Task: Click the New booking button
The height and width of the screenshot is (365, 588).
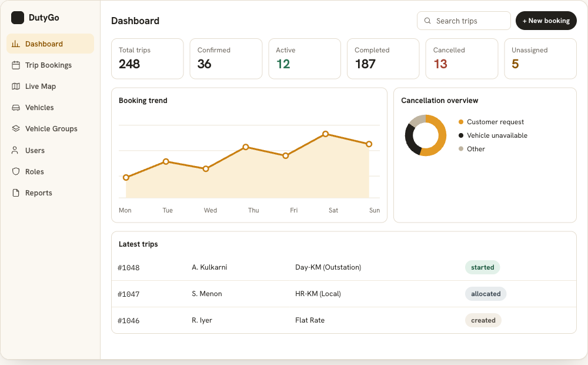Action: point(546,21)
